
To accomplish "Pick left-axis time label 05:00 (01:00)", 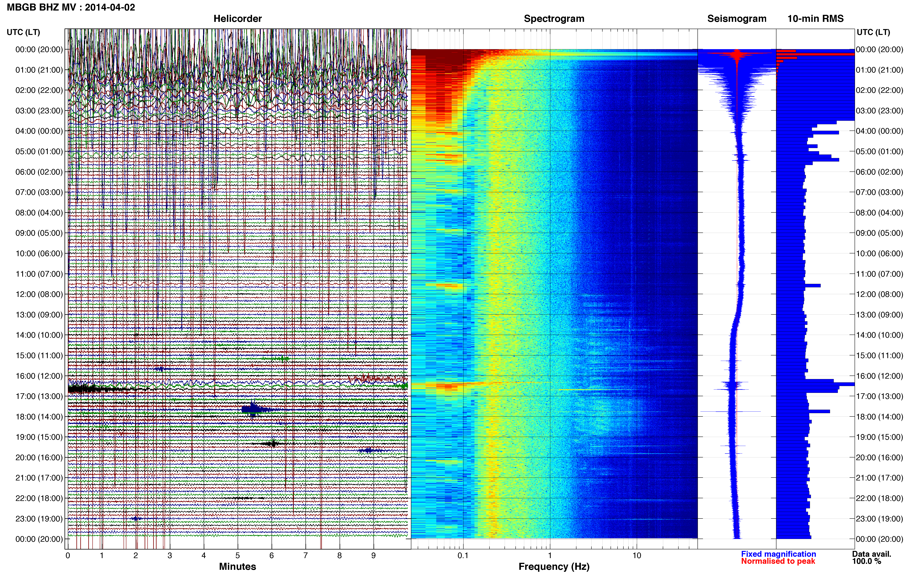I will 39,151.
